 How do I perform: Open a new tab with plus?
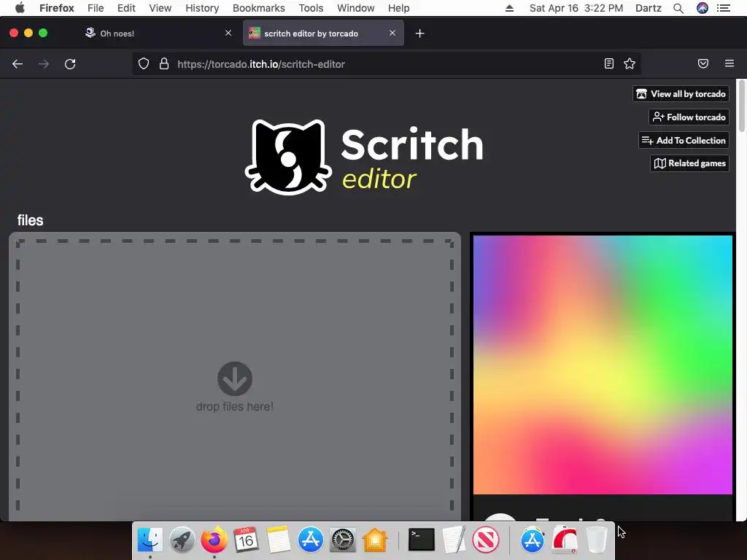click(x=419, y=34)
